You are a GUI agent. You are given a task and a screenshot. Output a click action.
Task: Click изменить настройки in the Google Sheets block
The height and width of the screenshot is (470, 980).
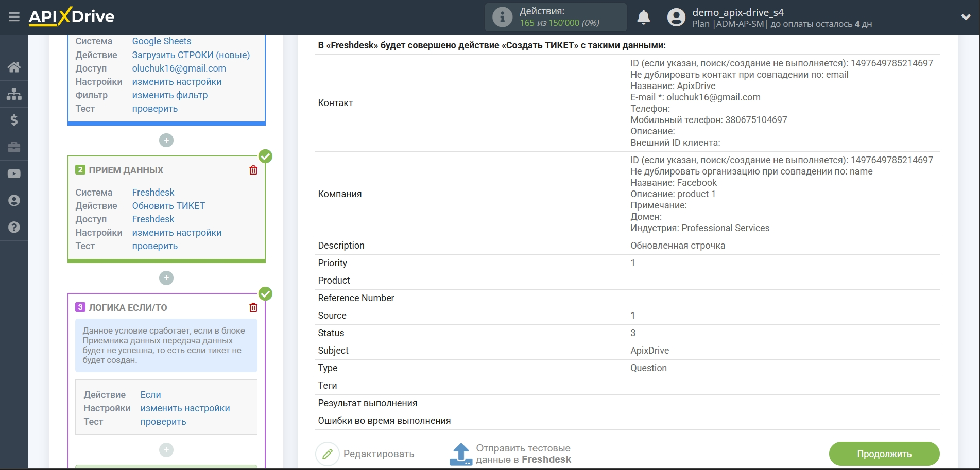click(x=177, y=82)
